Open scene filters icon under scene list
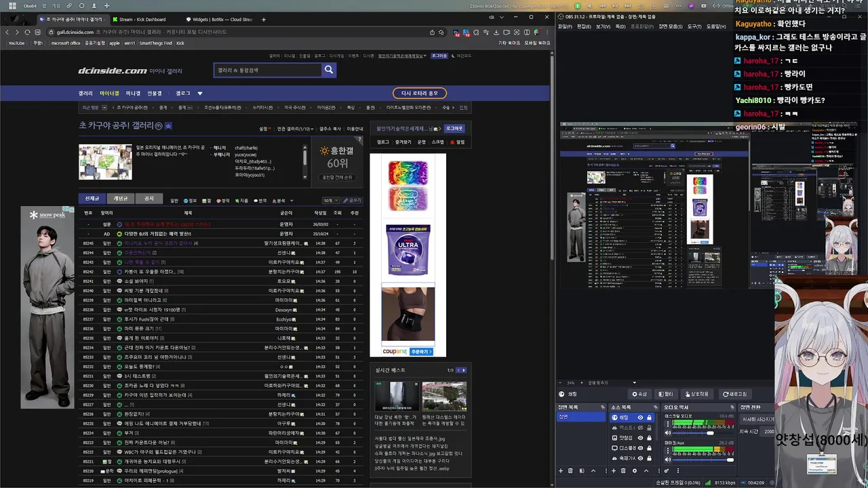 tap(582, 471)
